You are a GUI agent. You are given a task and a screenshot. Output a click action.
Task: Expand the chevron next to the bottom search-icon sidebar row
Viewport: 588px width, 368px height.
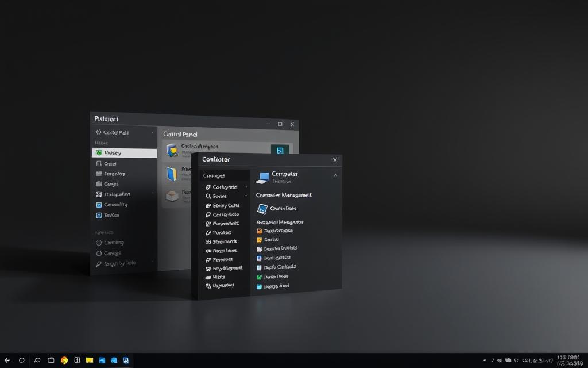[x=153, y=262]
